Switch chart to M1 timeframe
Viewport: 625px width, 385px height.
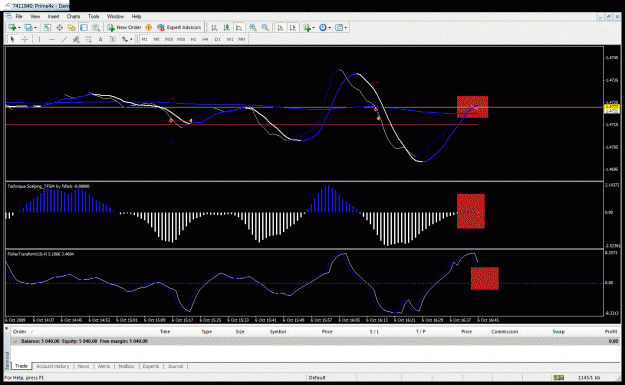[144, 39]
